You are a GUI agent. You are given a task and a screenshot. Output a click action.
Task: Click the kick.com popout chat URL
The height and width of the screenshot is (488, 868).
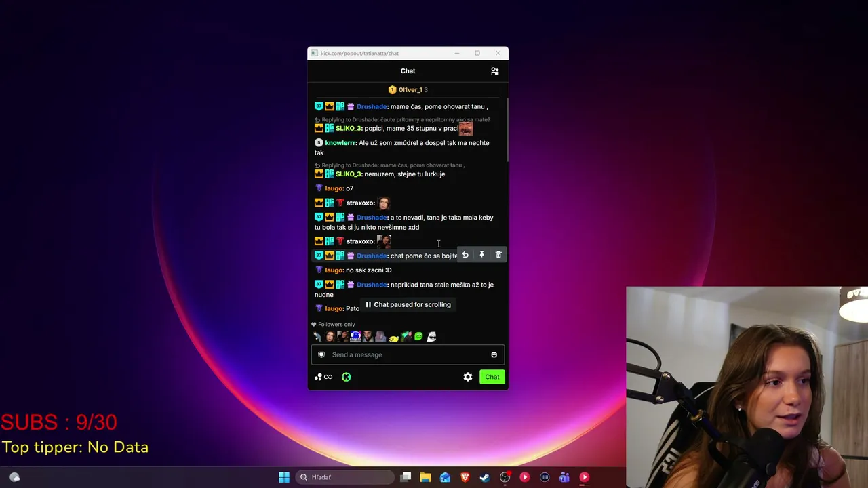pyautogui.click(x=359, y=53)
